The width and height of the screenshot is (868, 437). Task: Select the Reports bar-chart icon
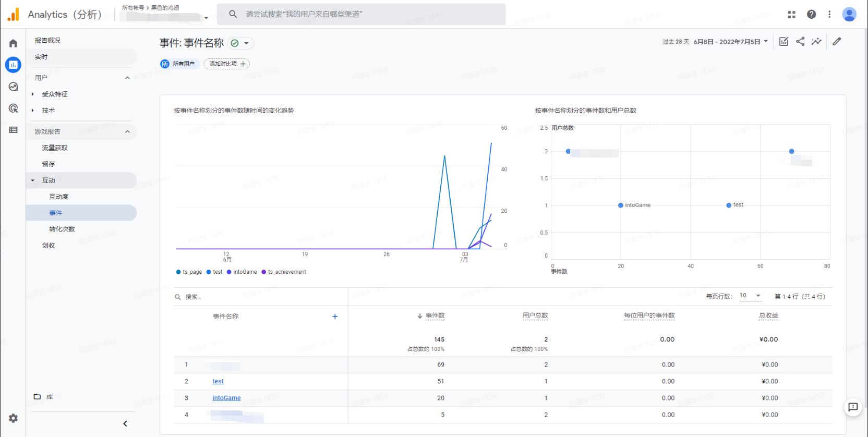13,65
